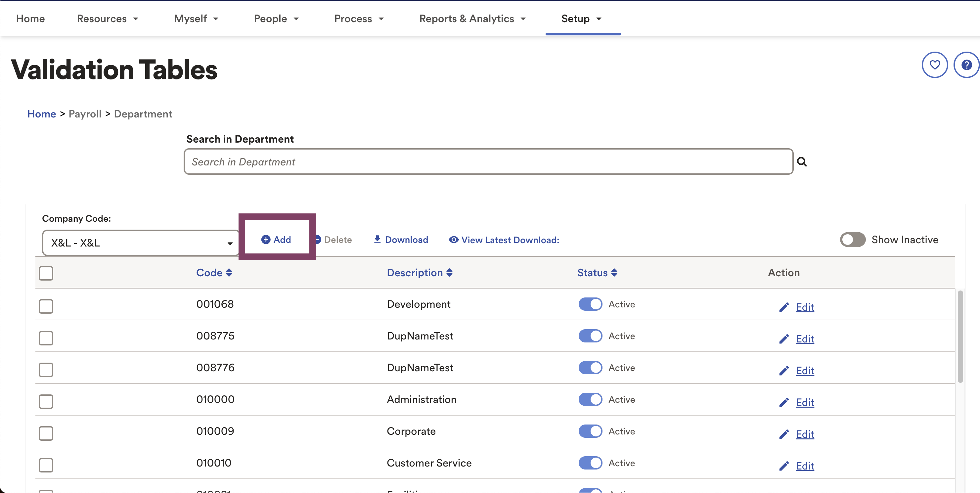Expand the People menu
980x493 pixels.
pyautogui.click(x=277, y=19)
